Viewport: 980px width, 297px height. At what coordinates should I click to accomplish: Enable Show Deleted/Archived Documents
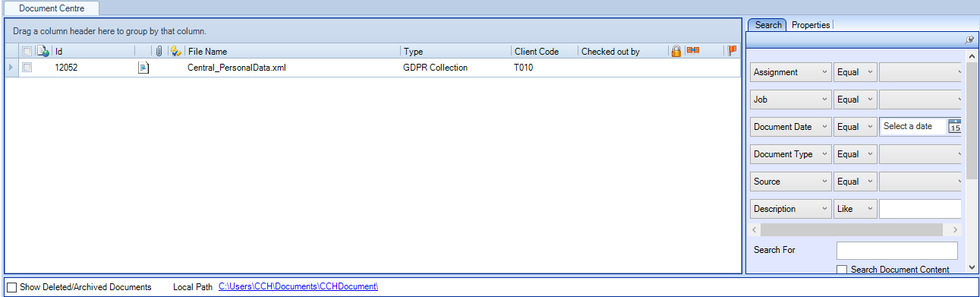click(11, 287)
